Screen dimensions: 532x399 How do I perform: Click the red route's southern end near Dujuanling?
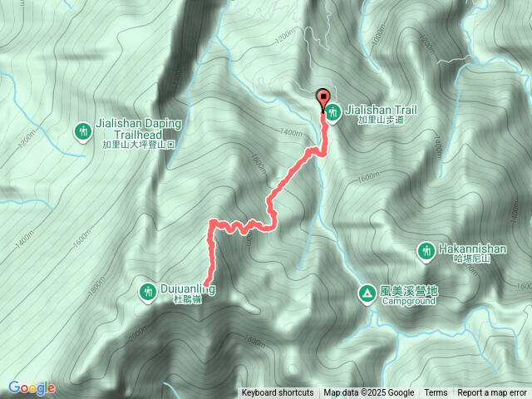(x=206, y=284)
